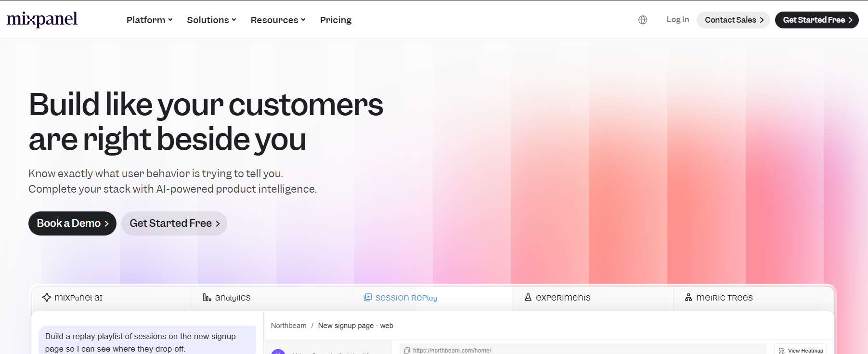Click the Analytics bar chart icon
The image size is (868, 354).
click(207, 298)
